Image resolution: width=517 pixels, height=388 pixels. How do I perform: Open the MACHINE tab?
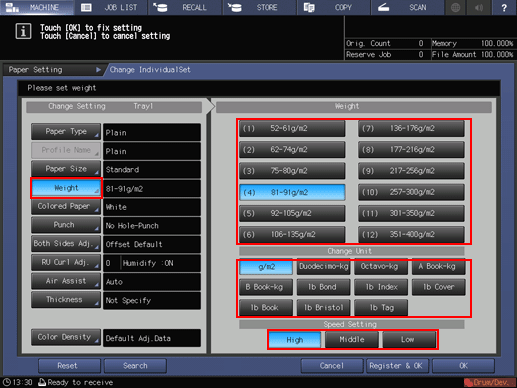coord(37,7)
